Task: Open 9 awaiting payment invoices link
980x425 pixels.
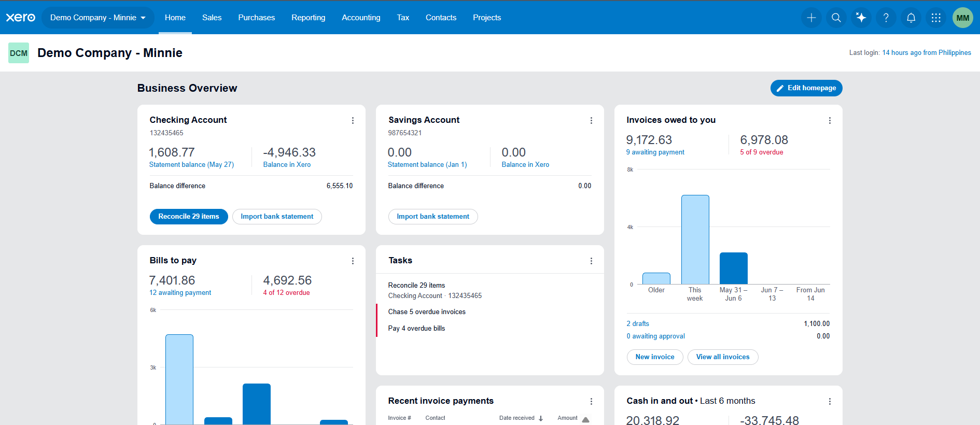Action: tap(655, 152)
